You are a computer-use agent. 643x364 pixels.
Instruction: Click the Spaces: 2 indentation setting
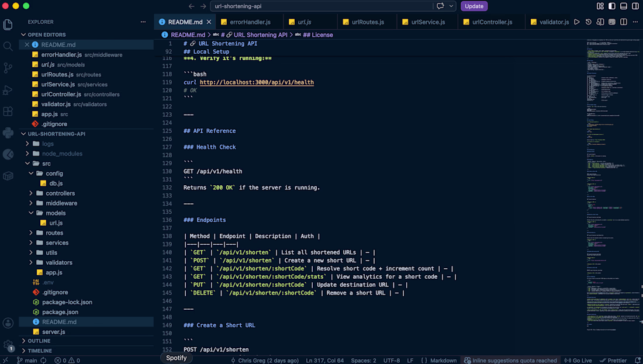click(x=364, y=360)
